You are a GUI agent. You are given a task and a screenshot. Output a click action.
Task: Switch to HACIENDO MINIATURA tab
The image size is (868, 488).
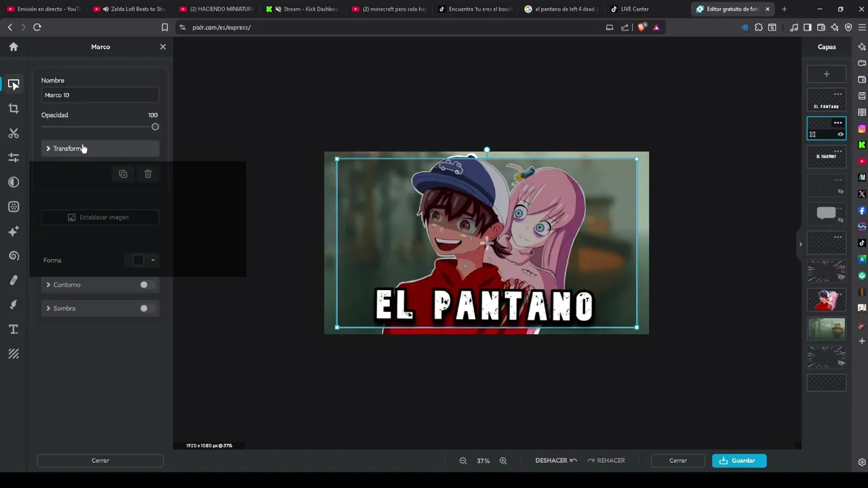[x=217, y=9]
